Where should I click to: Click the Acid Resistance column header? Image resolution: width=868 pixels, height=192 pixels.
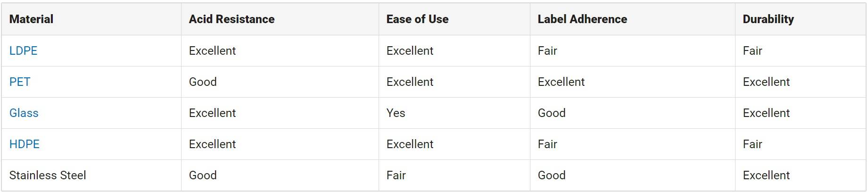point(231,19)
